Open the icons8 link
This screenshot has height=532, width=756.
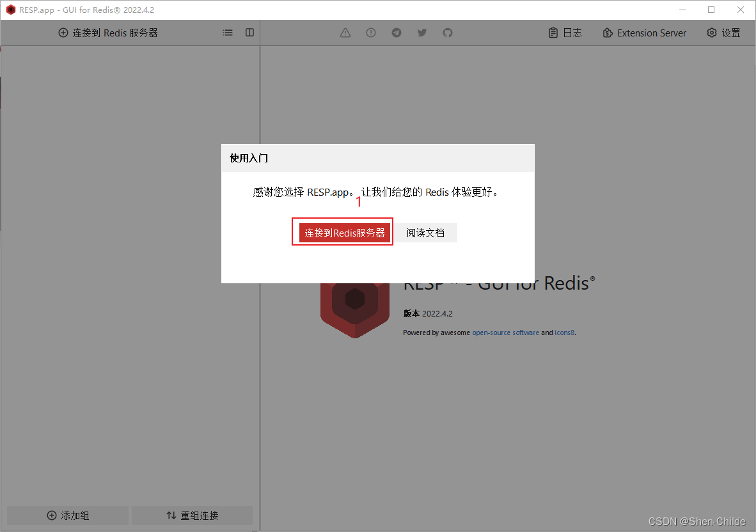564,332
